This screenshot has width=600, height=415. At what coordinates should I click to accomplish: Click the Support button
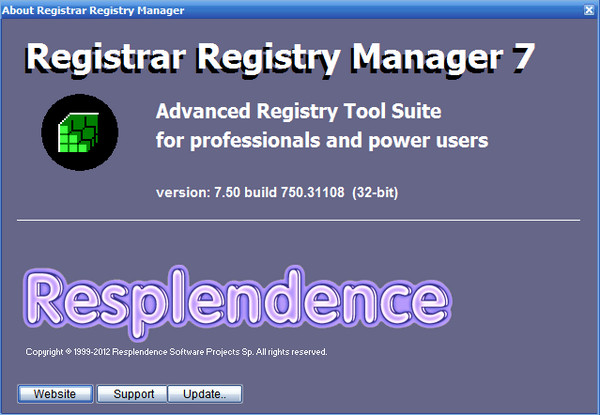[x=132, y=394]
